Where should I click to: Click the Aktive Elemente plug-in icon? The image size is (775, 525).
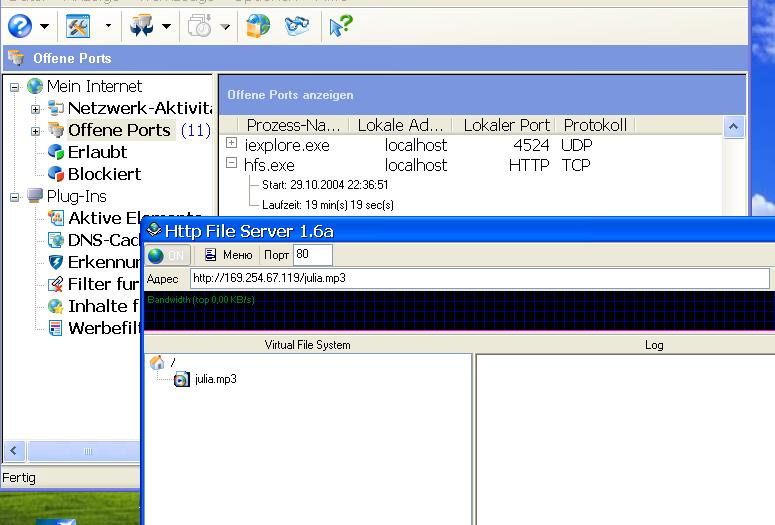[56, 218]
